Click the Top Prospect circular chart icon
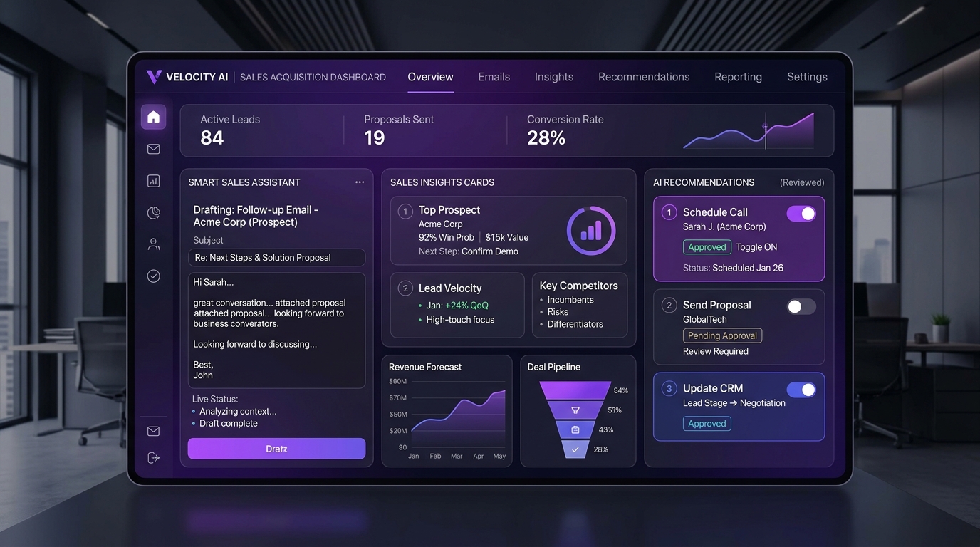The width and height of the screenshot is (980, 547). tap(591, 231)
